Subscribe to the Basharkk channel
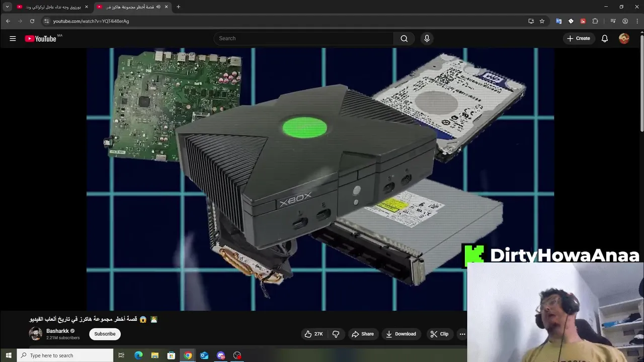Viewport: 644px width, 362px height. coord(105,334)
